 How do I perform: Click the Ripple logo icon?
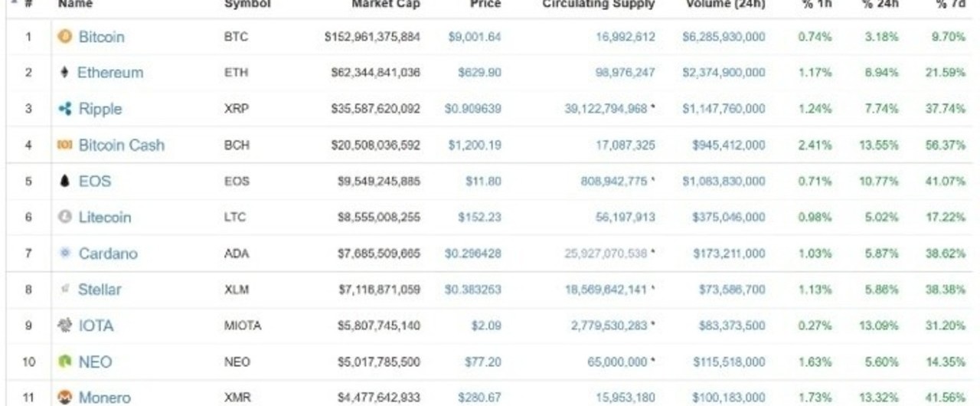pos(65,109)
